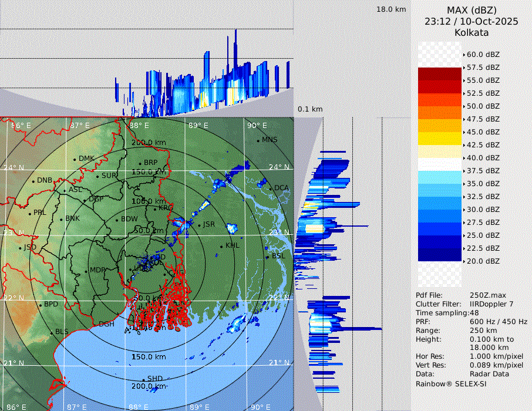
Task: Select the KHL station point
Action: 221,246
